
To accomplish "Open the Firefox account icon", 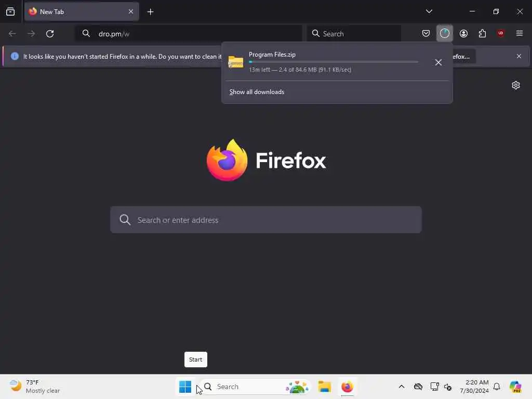I will [x=463, y=33].
